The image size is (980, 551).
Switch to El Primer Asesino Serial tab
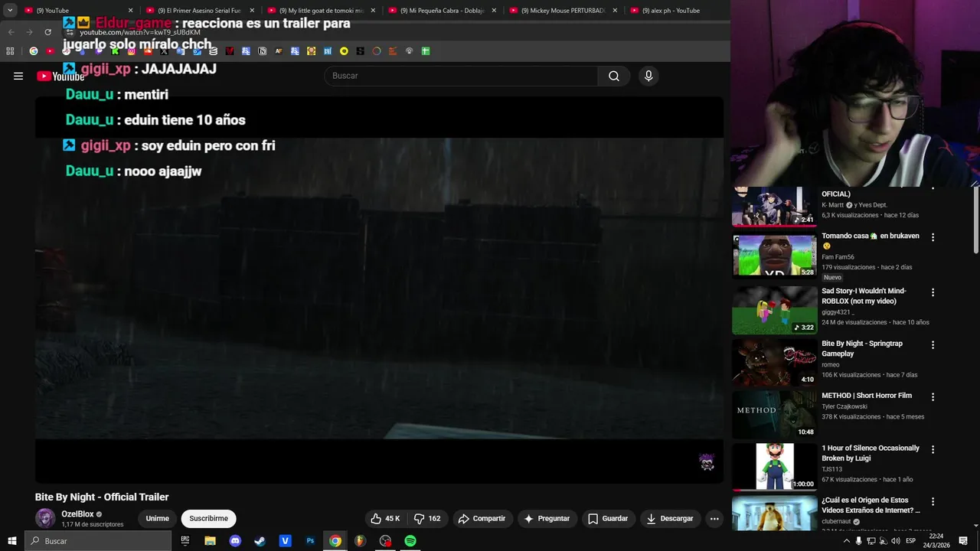[199, 11]
